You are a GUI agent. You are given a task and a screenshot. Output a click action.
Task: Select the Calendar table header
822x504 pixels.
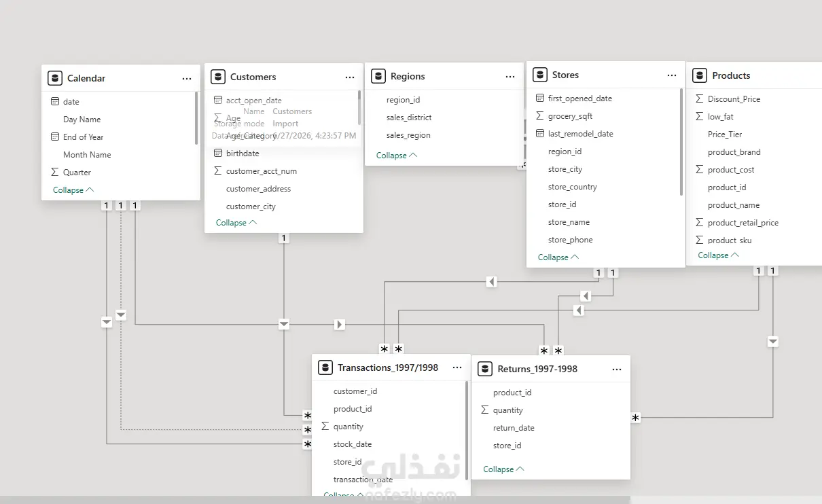pos(121,78)
